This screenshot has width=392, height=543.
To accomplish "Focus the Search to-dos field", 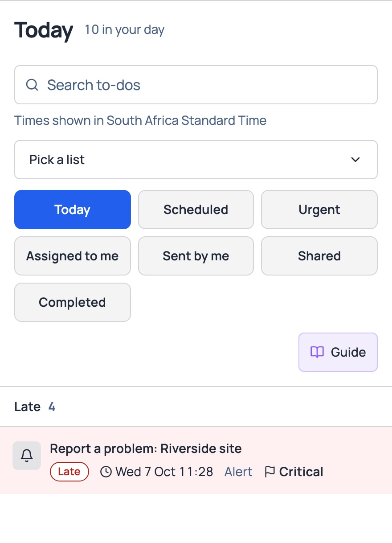I will click(x=196, y=85).
